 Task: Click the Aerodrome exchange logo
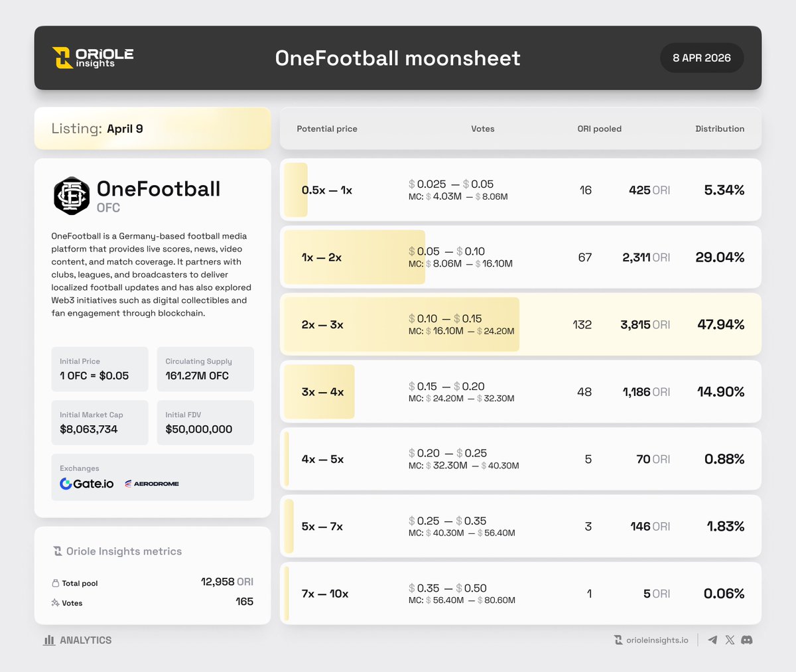click(x=152, y=484)
